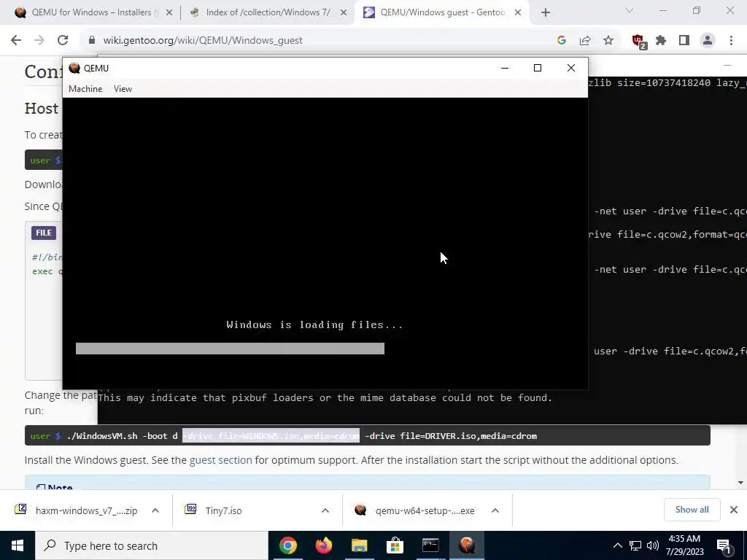Click the QEMU window title icon
Image resolution: width=747 pixels, height=560 pixels.
click(74, 68)
